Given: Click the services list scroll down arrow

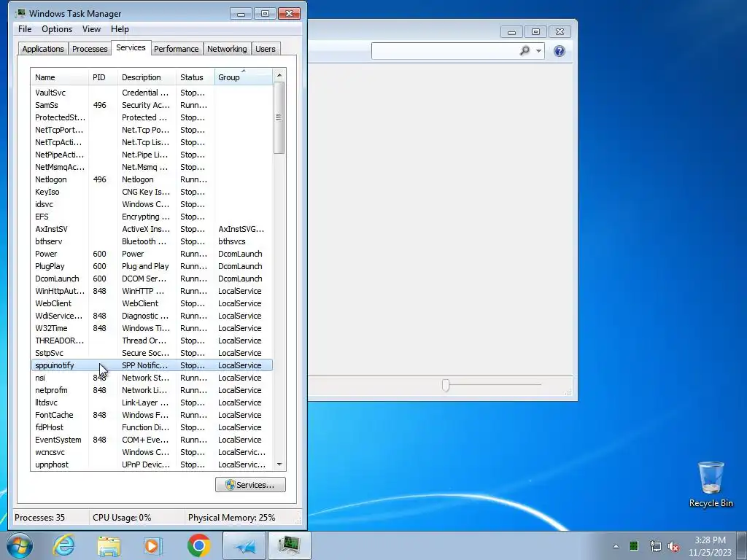Looking at the screenshot, I should coord(279,464).
